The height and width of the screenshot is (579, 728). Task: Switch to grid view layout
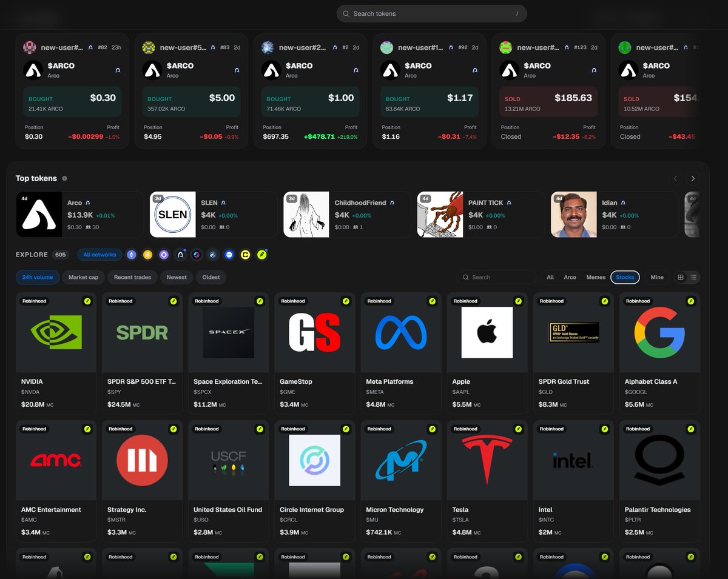(x=681, y=277)
